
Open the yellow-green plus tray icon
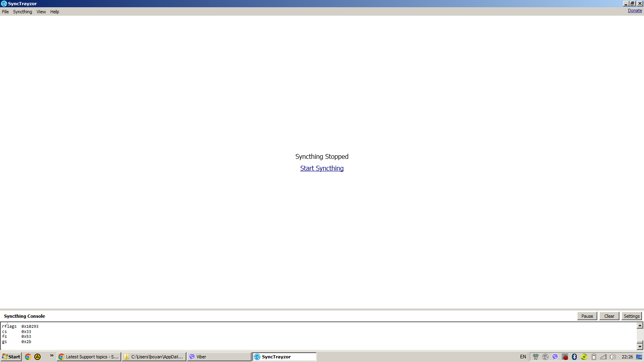tap(584, 357)
